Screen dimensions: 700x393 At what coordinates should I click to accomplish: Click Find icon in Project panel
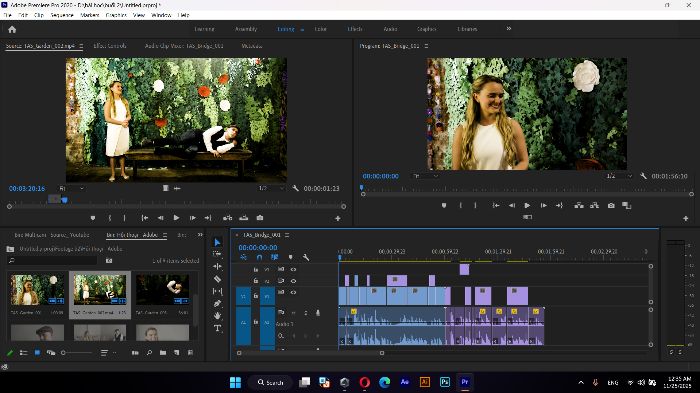point(149,353)
